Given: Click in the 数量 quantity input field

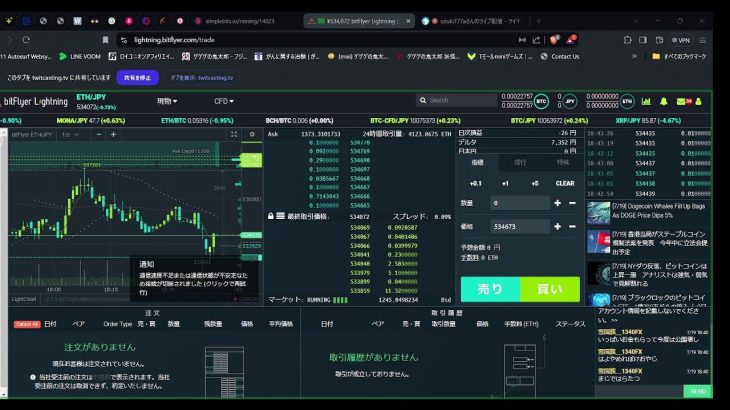Looking at the screenshot, I should 520,203.
